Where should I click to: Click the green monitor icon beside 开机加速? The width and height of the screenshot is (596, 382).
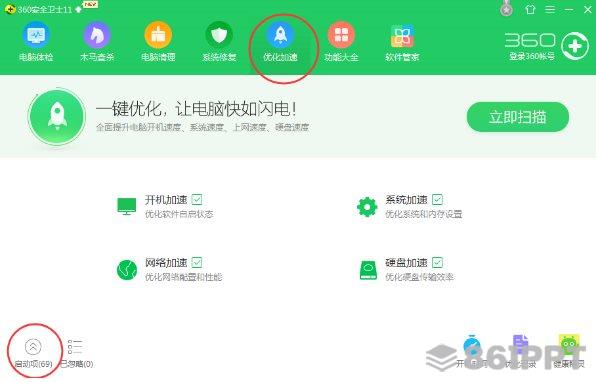pos(127,206)
